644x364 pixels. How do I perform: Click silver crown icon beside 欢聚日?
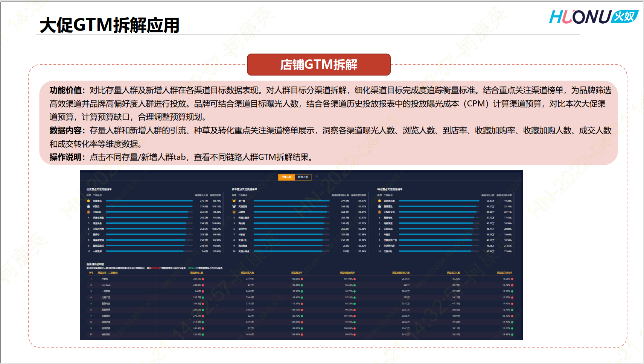coord(89,206)
